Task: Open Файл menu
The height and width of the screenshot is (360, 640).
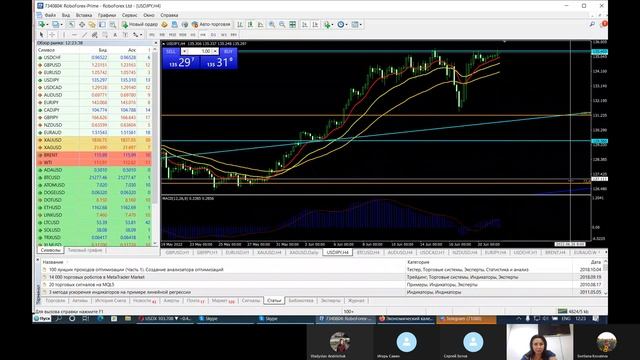Action: tap(50, 15)
